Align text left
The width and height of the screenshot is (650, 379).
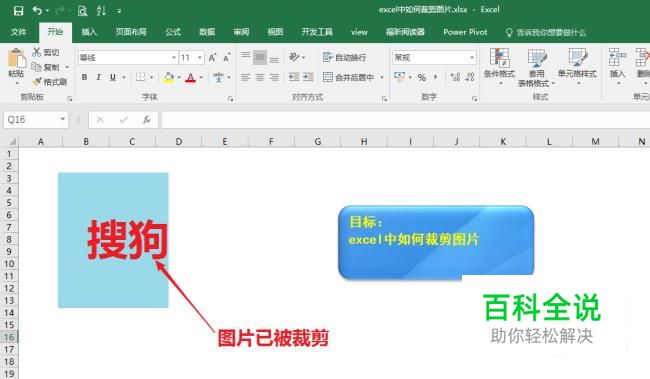(246, 77)
